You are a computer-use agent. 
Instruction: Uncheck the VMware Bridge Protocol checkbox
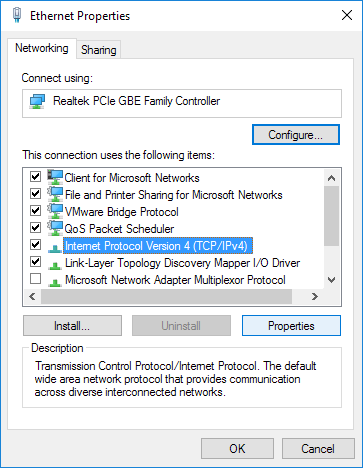pos(35,210)
